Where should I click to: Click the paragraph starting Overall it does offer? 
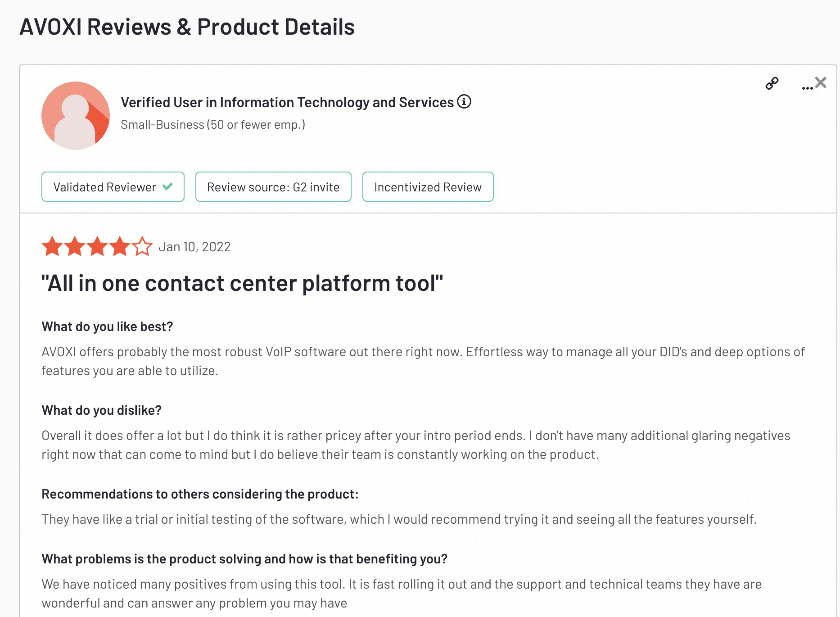click(x=416, y=445)
